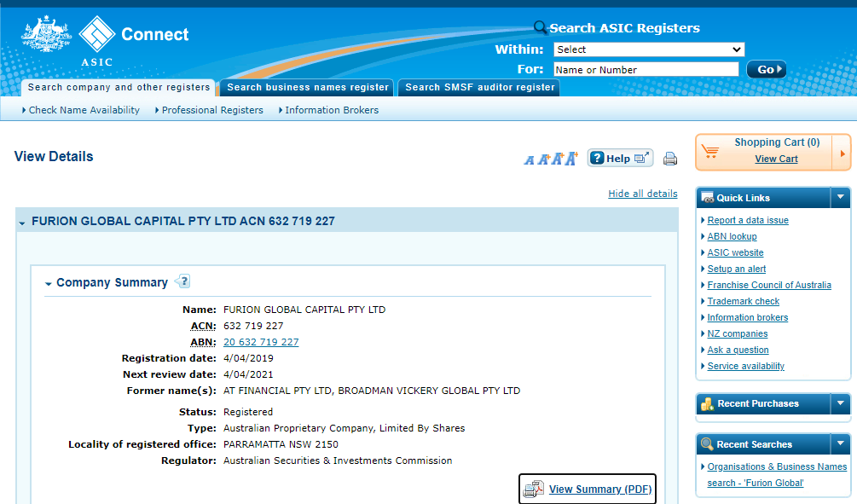This screenshot has width=857, height=504.
Task: Expand the Recent Purchases panel arrow
Action: (x=840, y=403)
